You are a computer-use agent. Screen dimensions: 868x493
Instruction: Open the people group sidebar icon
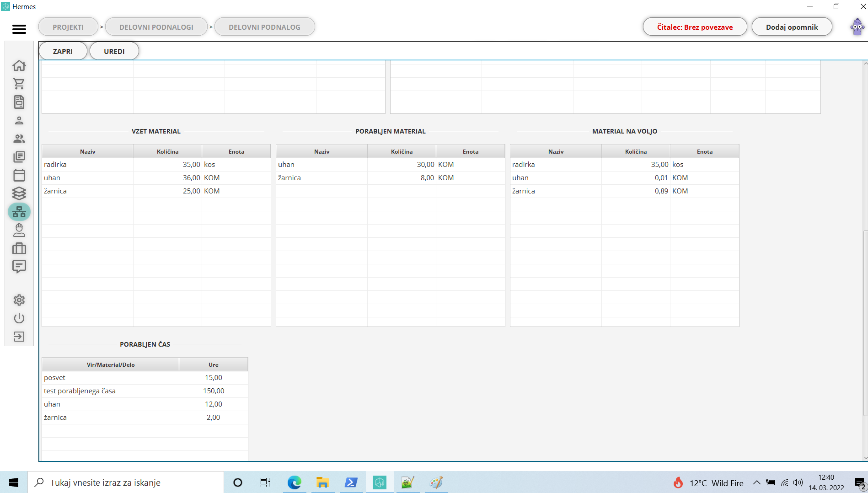tap(19, 139)
